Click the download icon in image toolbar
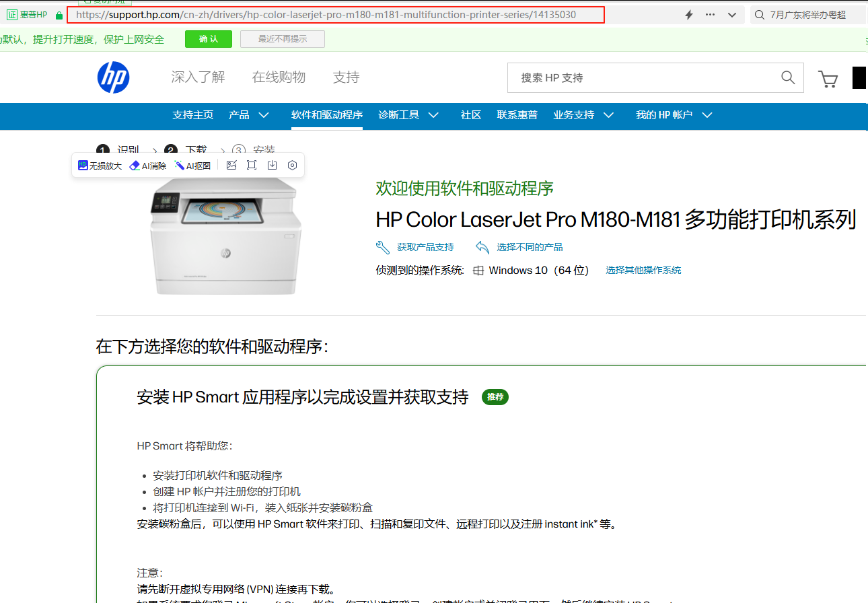The height and width of the screenshot is (603, 868). pos(272,165)
